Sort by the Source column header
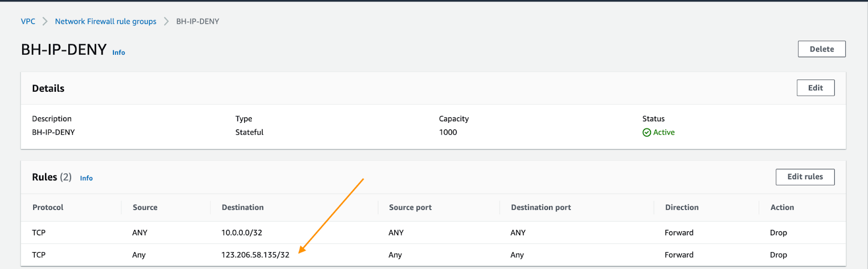Screen dimensions: 868x269 pos(145,208)
